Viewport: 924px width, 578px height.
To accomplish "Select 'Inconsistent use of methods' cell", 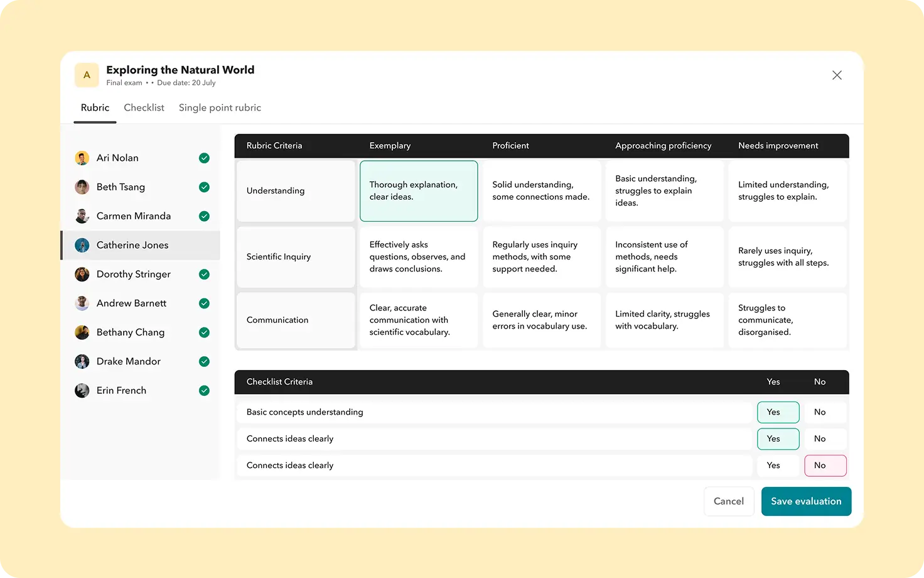I will click(665, 257).
